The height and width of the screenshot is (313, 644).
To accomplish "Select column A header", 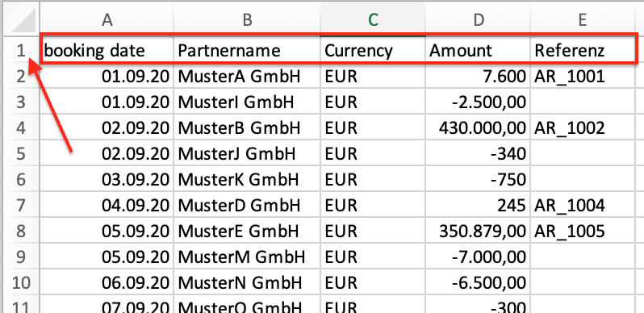I will click(x=107, y=19).
